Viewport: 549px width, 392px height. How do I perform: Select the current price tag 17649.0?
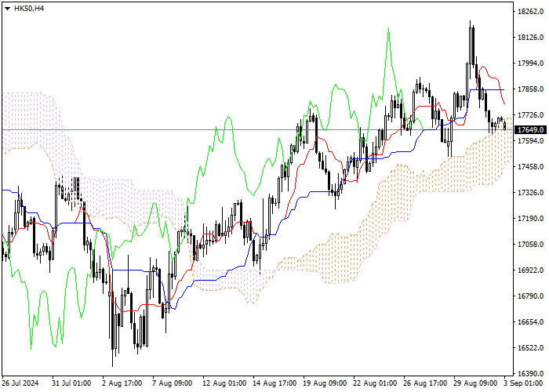pyautogui.click(x=530, y=130)
